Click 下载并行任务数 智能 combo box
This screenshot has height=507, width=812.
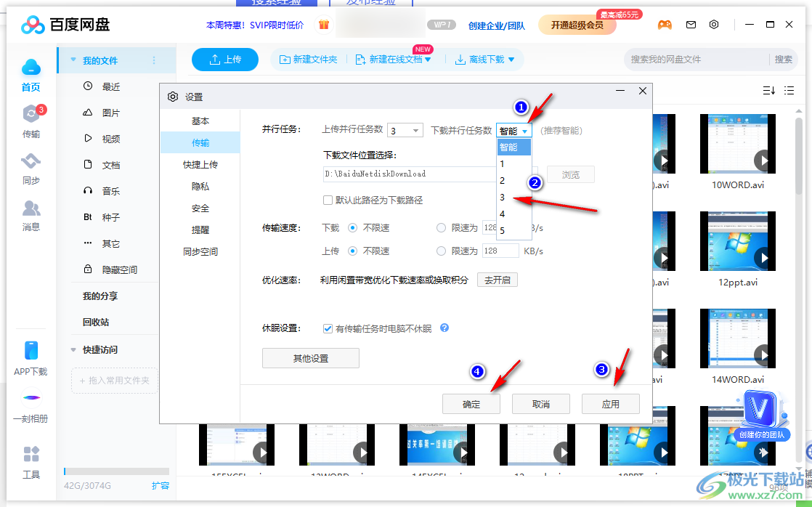point(513,131)
